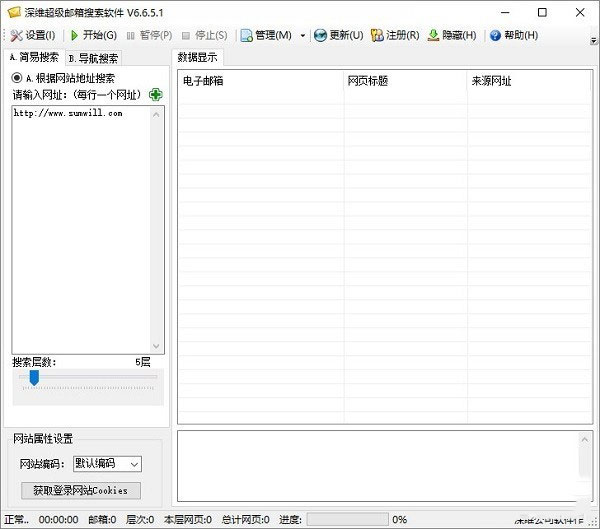Open the 注册(R) register icon
Image resolution: width=600 pixels, height=529 pixels.
pos(376,35)
